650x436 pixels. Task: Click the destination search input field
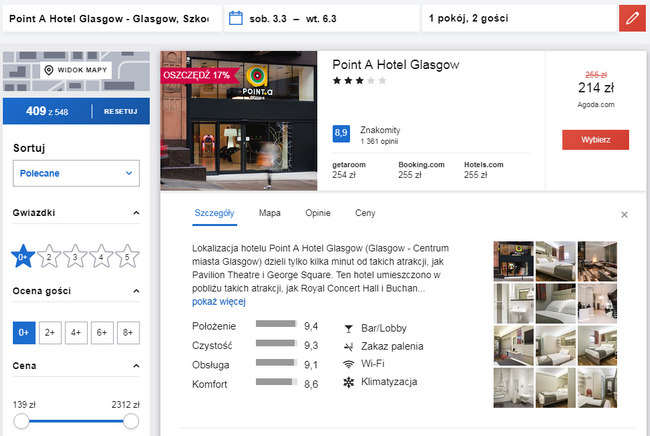[112, 19]
